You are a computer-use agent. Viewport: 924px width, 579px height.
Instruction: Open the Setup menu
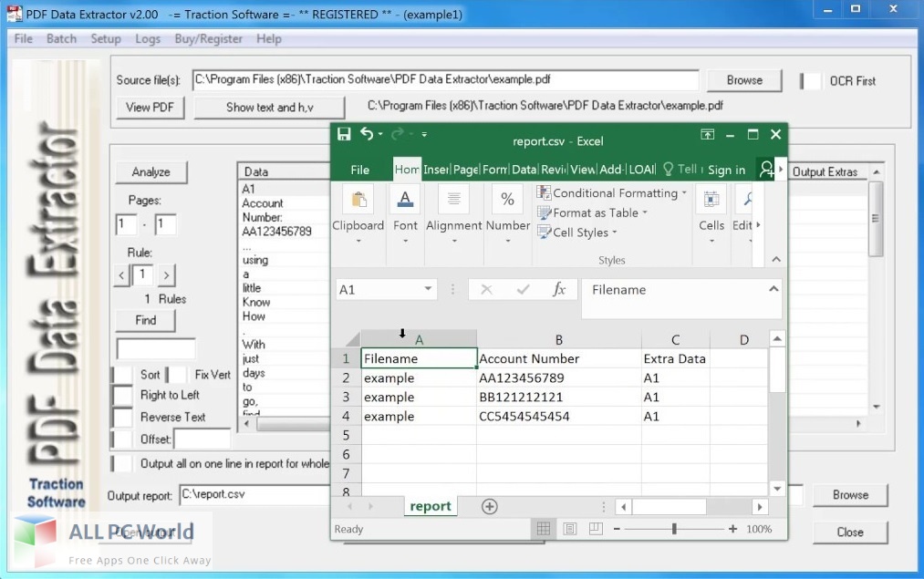(106, 39)
